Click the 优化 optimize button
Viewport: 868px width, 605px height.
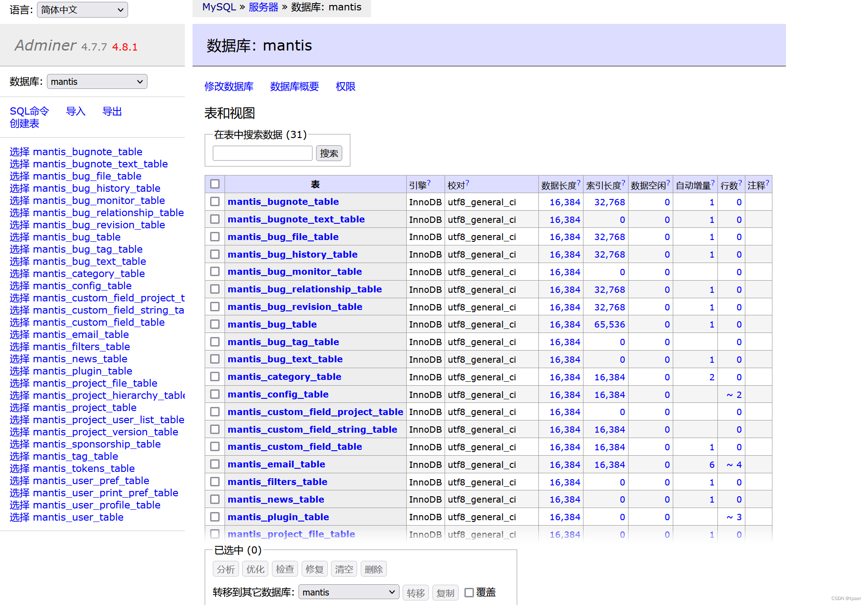point(255,569)
